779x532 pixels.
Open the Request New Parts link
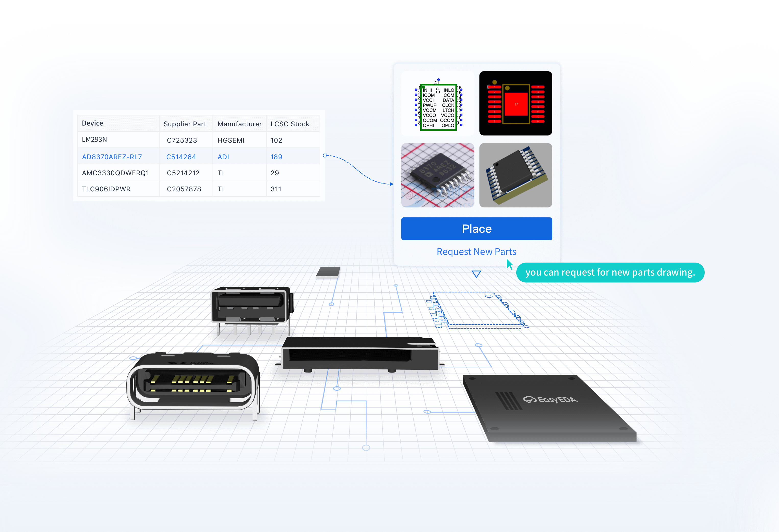tap(476, 252)
